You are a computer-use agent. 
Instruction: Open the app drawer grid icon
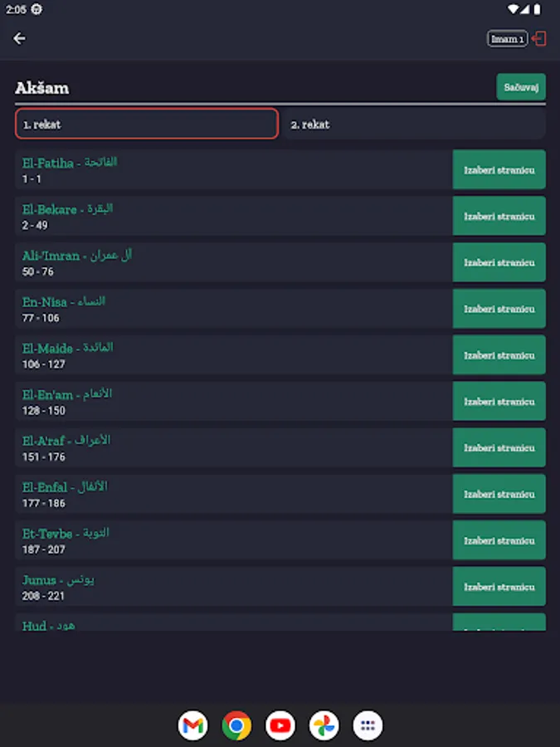pyautogui.click(x=368, y=725)
